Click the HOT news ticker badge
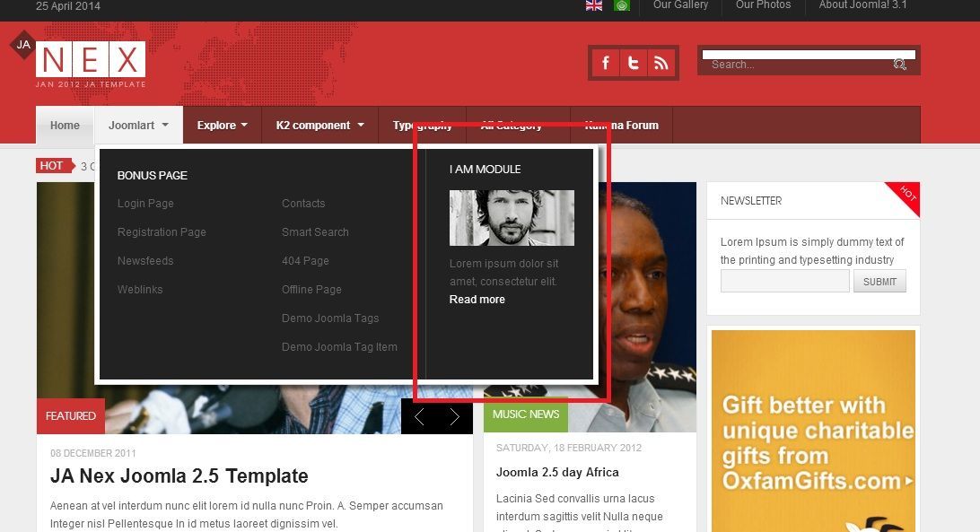The height and width of the screenshot is (532, 980). tap(55, 166)
